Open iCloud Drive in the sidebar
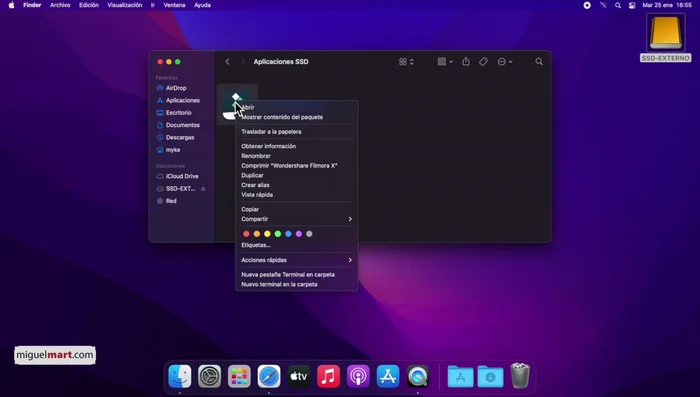The height and width of the screenshot is (397, 700). 181,176
